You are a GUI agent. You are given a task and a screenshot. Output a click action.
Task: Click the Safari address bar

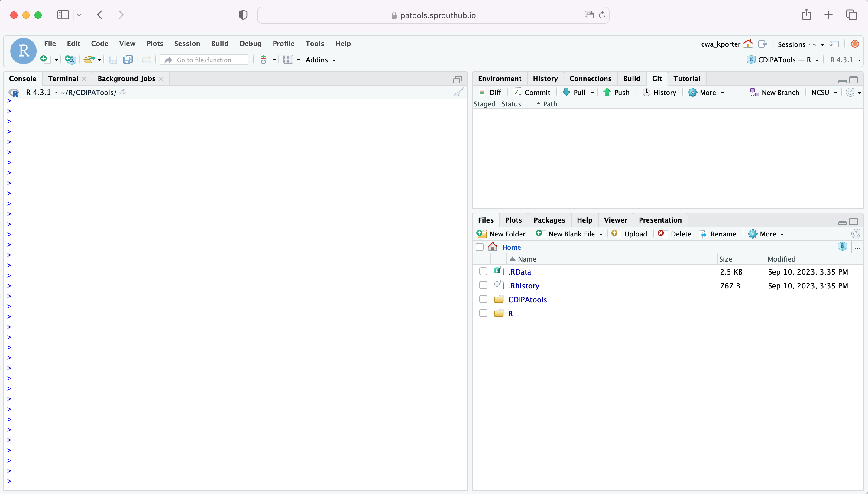[433, 15]
